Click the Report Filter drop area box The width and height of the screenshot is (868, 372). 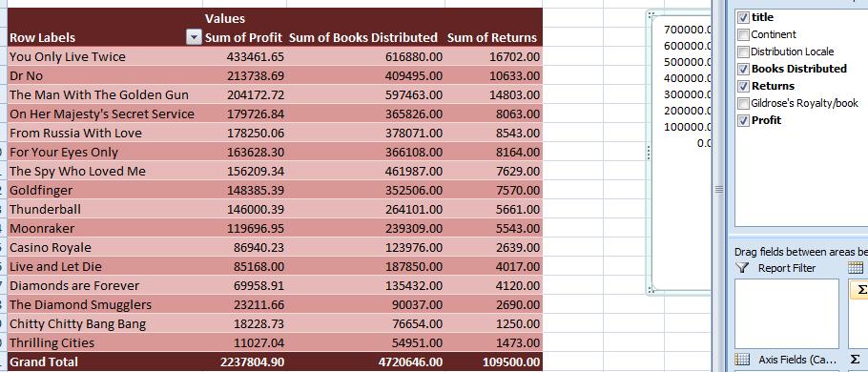(x=787, y=313)
